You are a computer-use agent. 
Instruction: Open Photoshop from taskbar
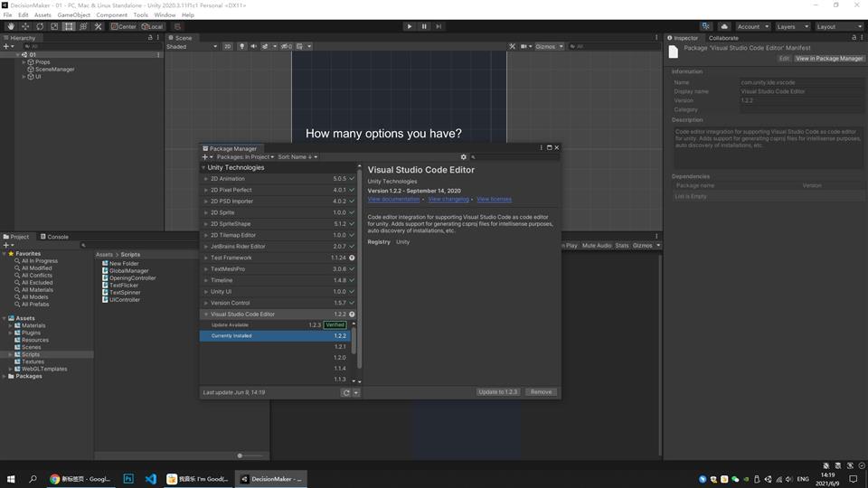coord(128,479)
